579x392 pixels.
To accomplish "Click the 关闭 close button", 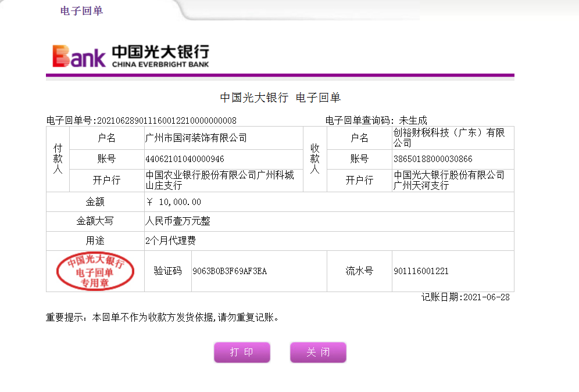I will pos(318,352).
